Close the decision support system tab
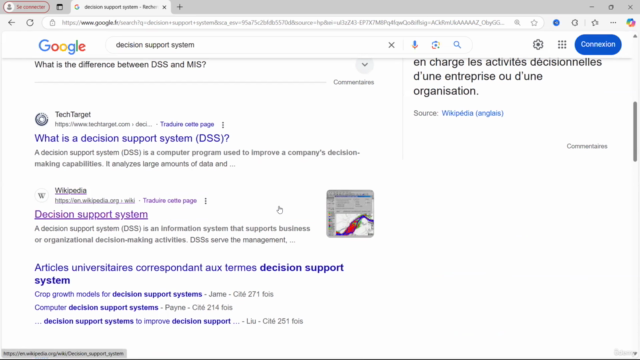This screenshot has height=360, width=640. tap(164, 7)
